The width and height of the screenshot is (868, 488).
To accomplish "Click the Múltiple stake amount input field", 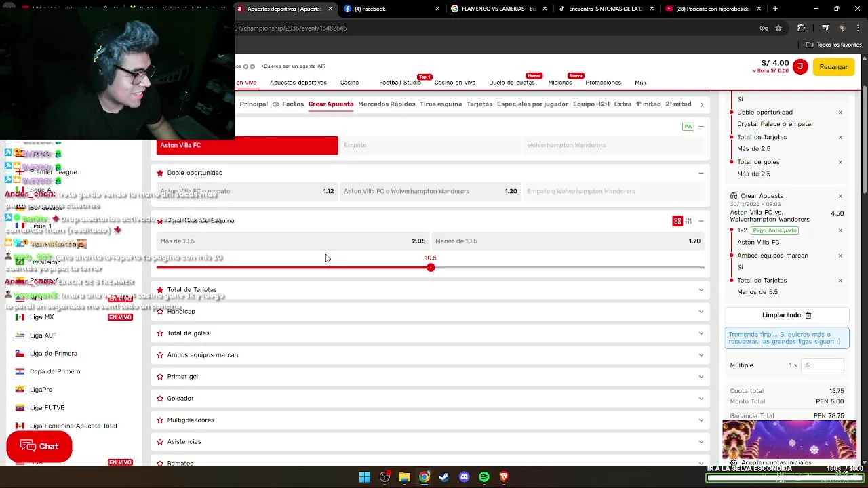I will coord(822,365).
